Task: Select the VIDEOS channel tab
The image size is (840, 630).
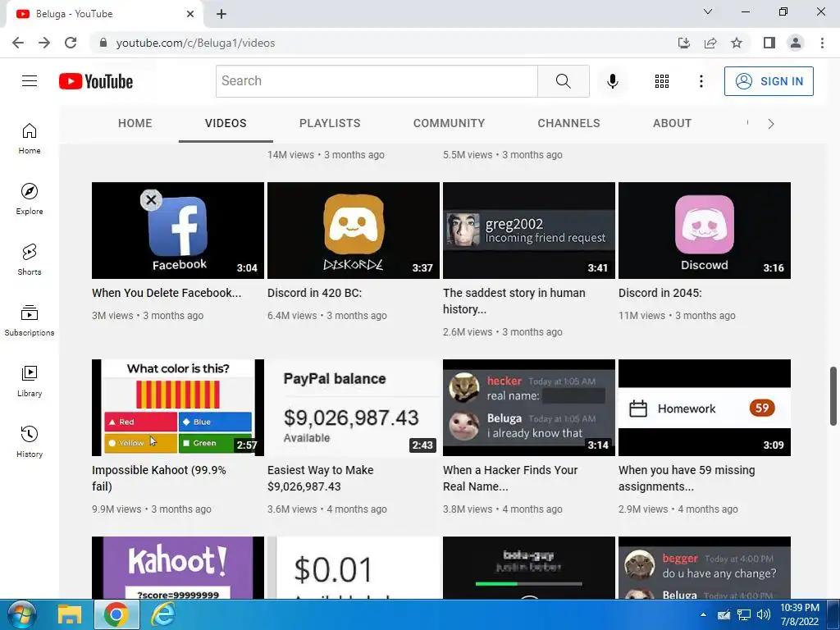Action: [x=226, y=123]
